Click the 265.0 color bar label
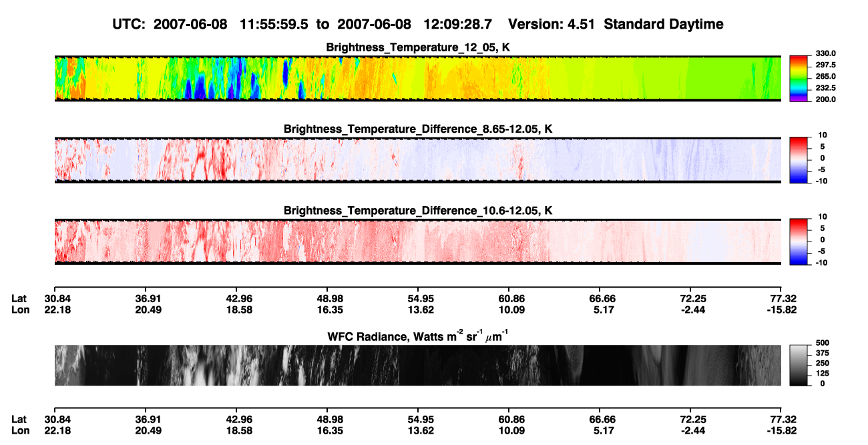868x445 pixels. pos(827,77)
